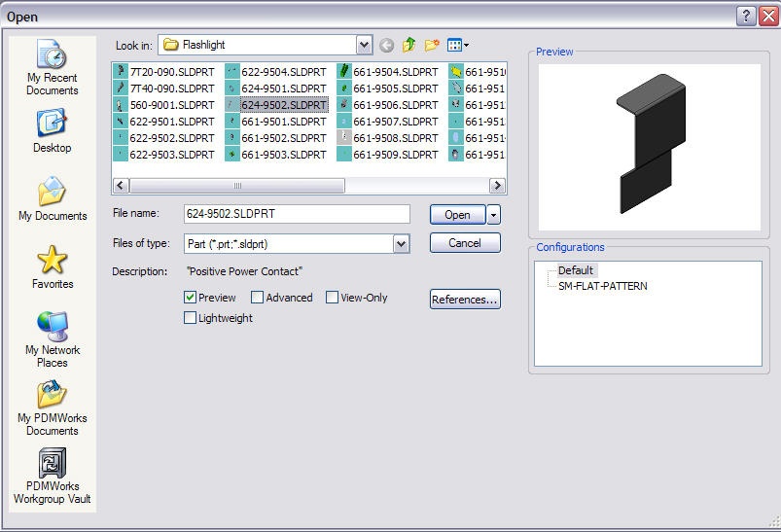
Task: Enable the Lightweight checkbox
Action: coord(190,318)
